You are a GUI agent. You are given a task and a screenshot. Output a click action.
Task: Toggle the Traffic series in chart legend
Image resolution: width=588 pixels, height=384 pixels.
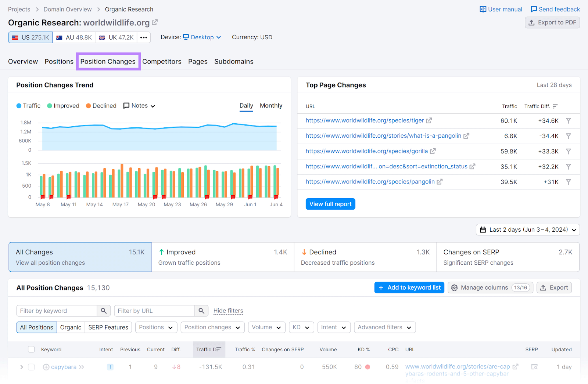click(x=28, y=106)
